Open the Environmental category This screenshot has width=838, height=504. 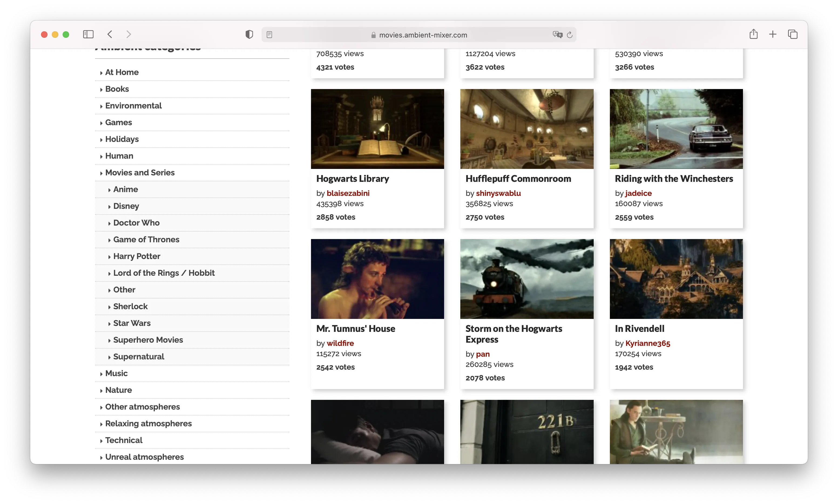click(133, 105)
